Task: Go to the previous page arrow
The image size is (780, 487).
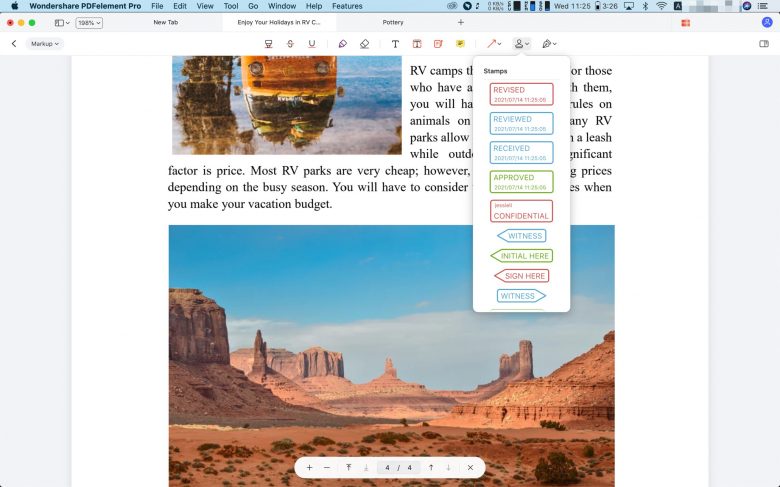Action: point(431,467)
